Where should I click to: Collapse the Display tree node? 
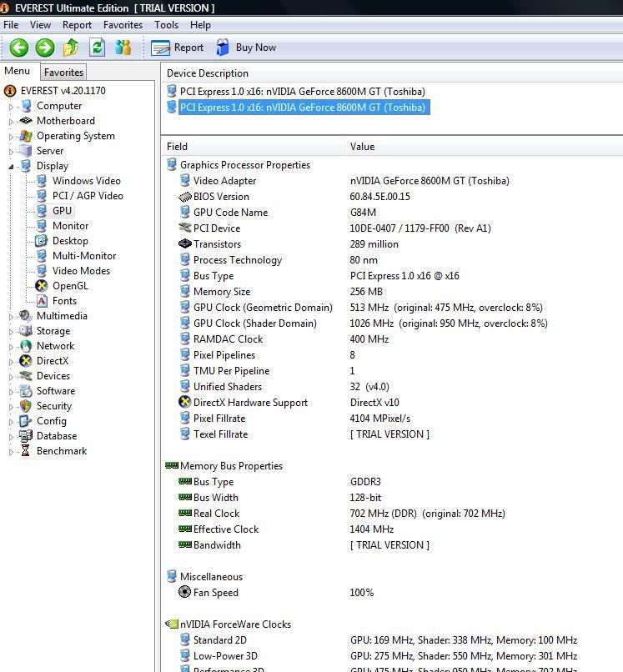11,166
